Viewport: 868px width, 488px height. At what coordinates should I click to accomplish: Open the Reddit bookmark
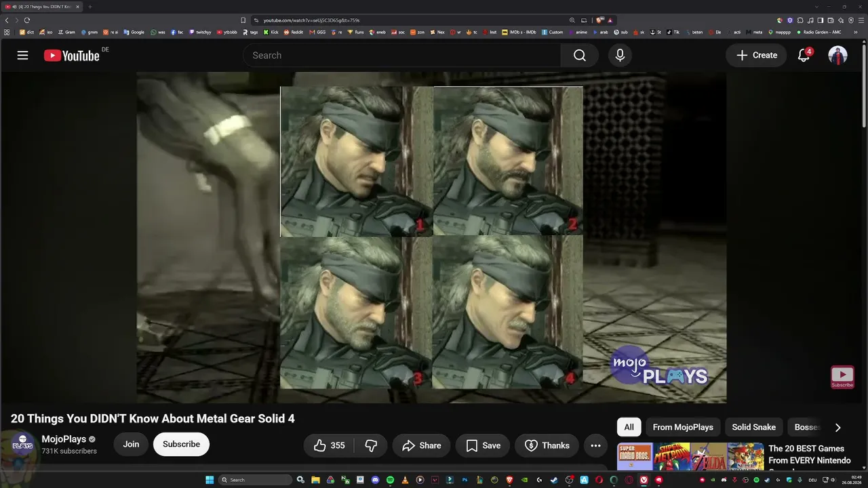tap(294, 32)
